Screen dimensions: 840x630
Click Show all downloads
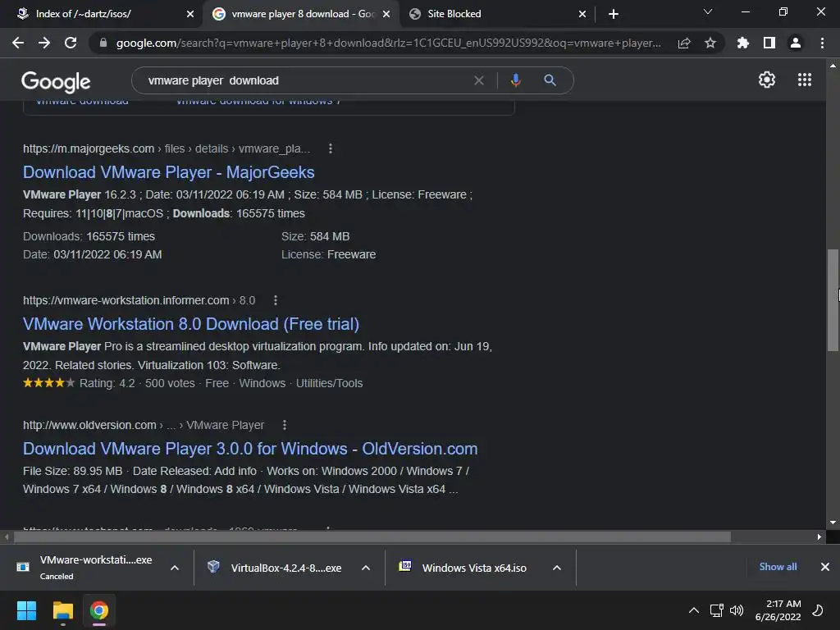(x=778, y=567)
